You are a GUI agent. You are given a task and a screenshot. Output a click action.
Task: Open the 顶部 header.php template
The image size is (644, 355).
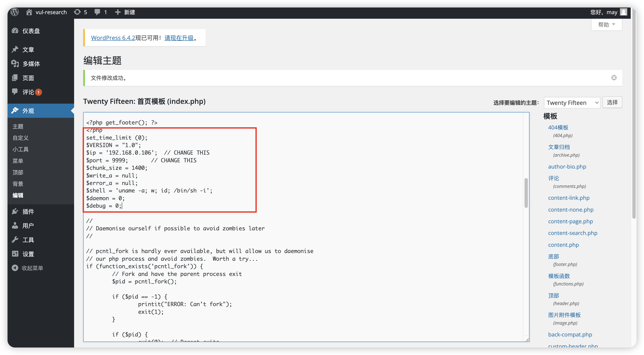553,295
